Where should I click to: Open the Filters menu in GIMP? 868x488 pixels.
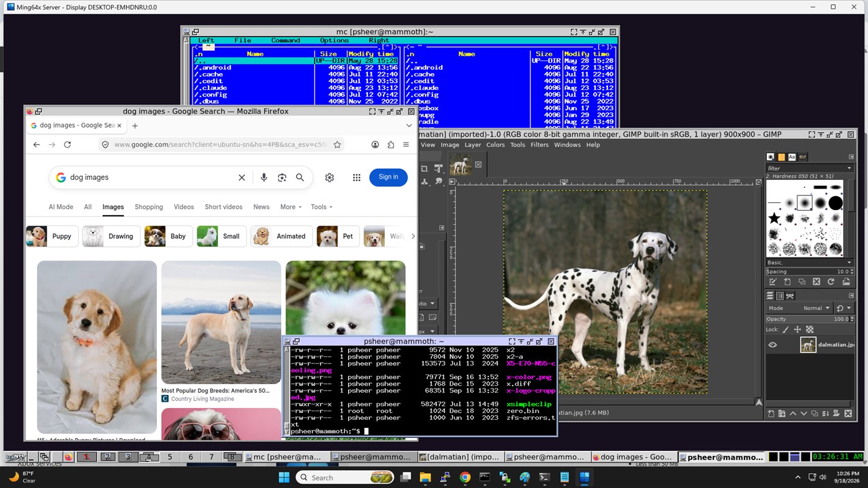coord(539,145)
